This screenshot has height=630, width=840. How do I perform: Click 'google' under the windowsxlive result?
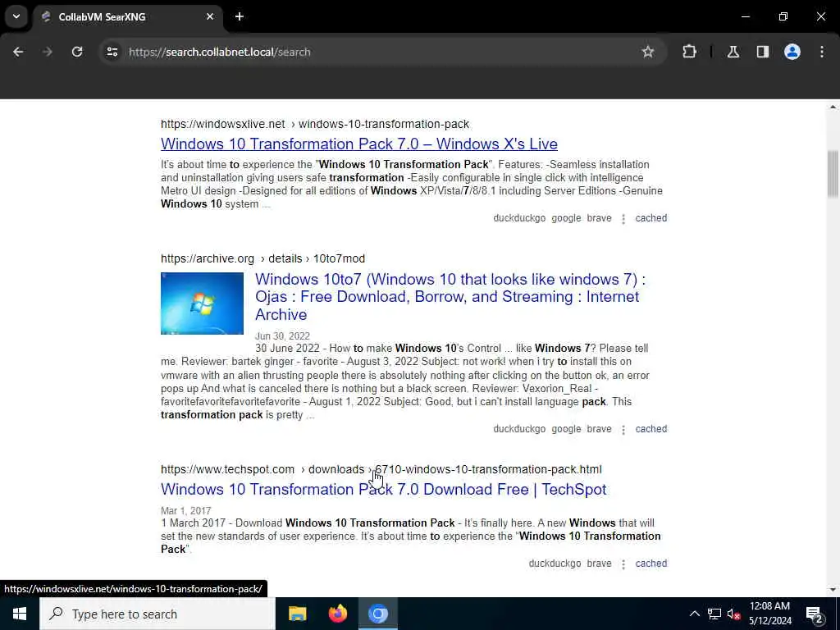566,218
